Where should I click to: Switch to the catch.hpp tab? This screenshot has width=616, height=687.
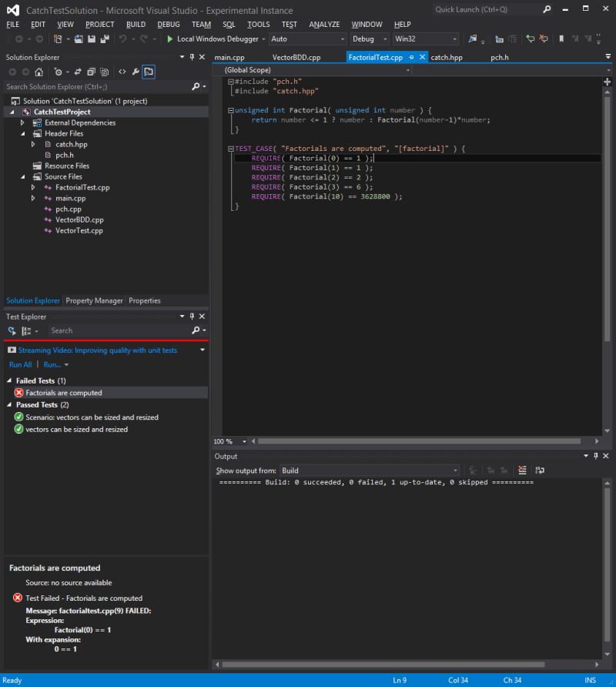[x=447, y=57]
